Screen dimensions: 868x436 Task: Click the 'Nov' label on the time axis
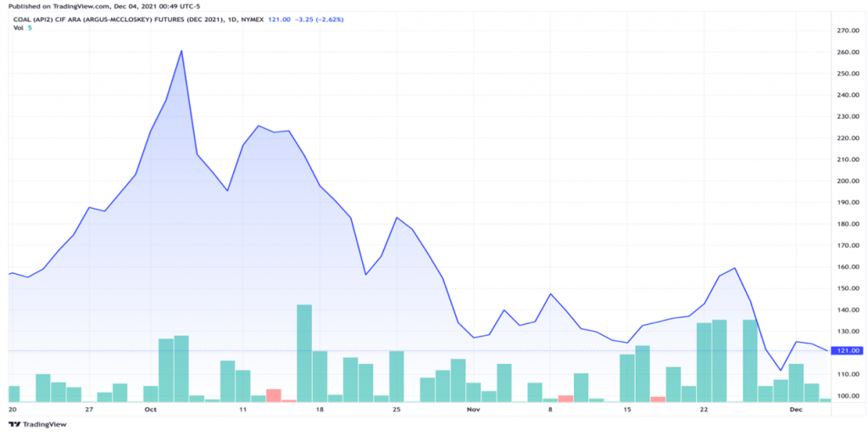pyautogui.click(x=473, y=409)
